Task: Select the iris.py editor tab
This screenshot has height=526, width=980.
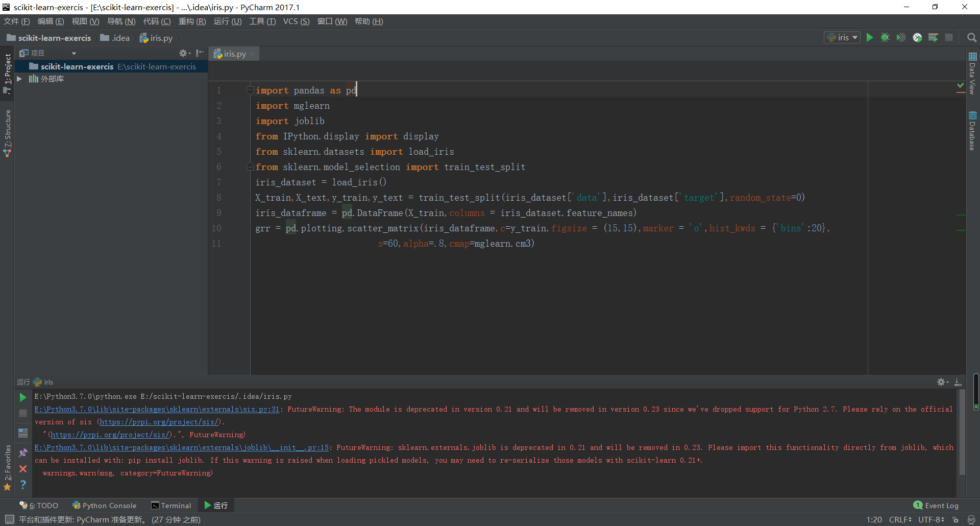Action: point(235,54)
